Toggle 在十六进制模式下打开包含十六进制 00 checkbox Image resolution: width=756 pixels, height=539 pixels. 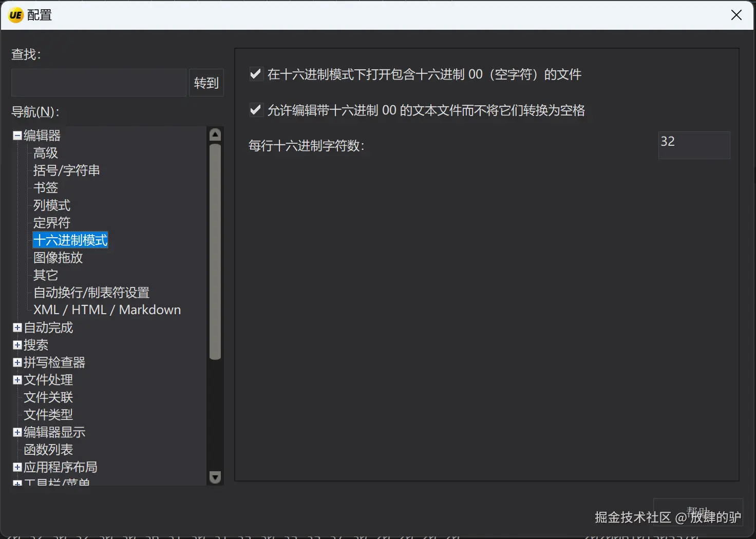255,74
